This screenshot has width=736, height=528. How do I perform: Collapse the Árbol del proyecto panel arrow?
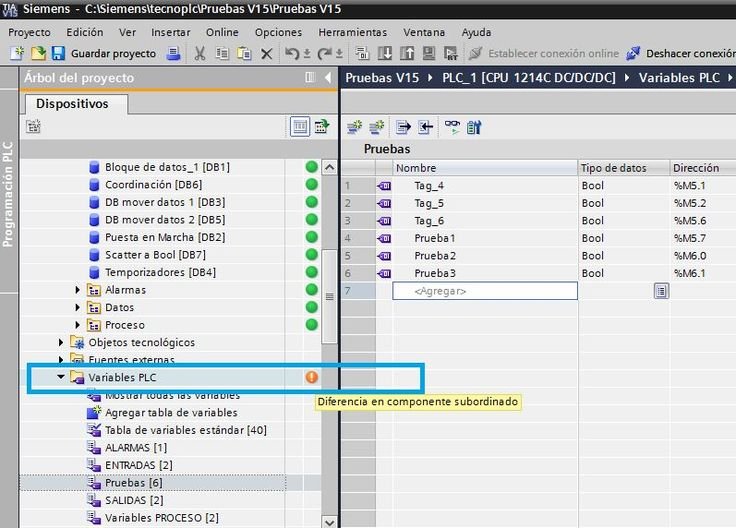tap(328, 77)
